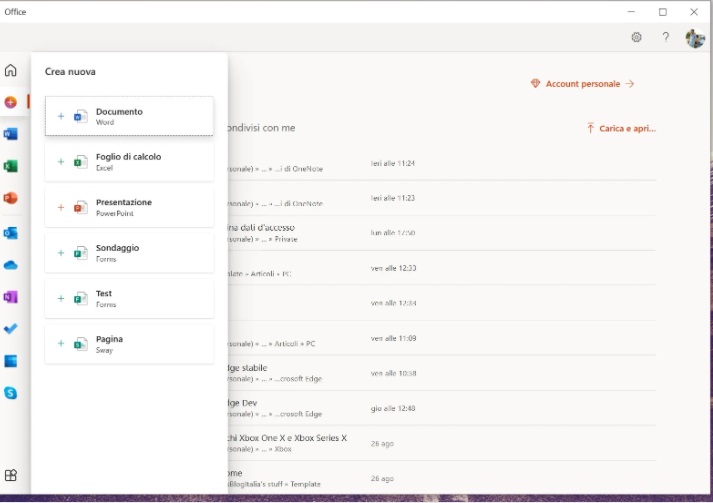Switch to the 'ondivisi con me' tab
Image resolution: width=713 pixels, height=503 pixels.
tap(261, 128)
